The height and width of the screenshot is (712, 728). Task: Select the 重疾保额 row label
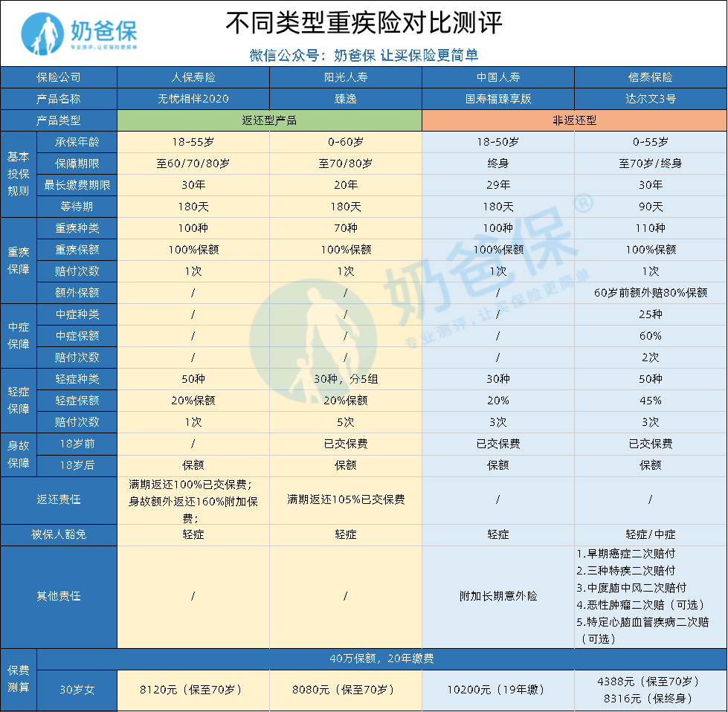77,250
